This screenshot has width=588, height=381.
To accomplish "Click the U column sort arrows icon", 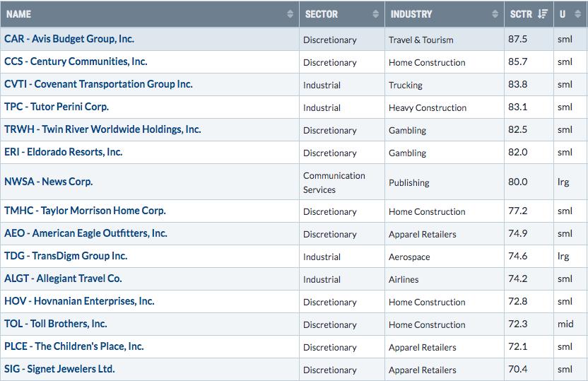I will (578, 14).
